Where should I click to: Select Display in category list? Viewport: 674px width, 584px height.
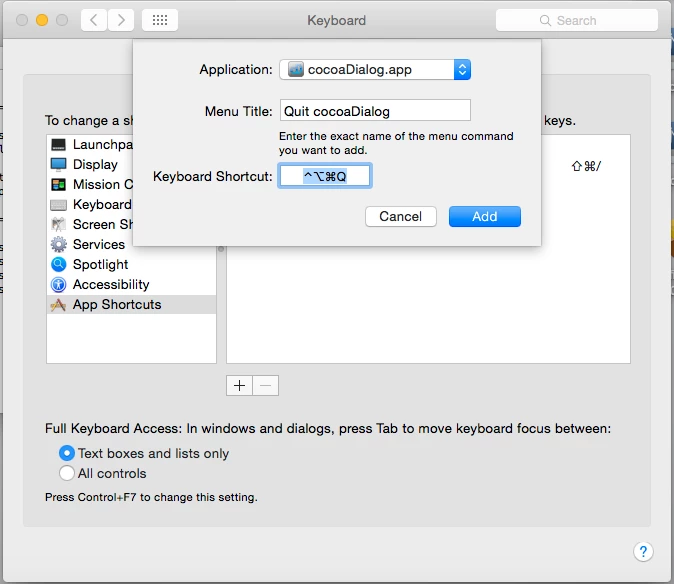pos(95,165)
